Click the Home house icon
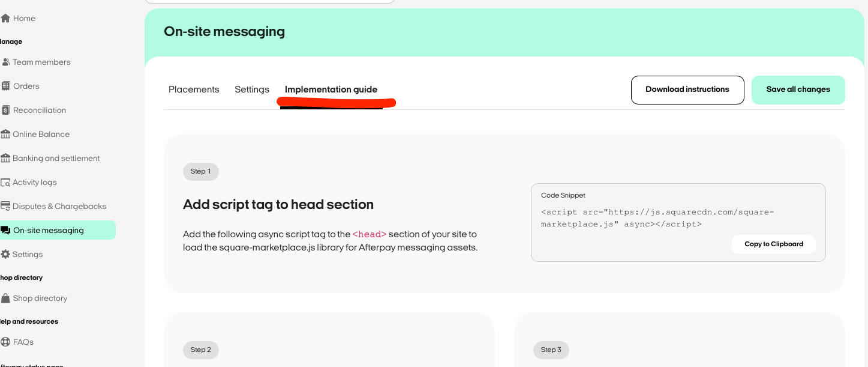Viewport: 868px width, 367px height. point(5,19)
